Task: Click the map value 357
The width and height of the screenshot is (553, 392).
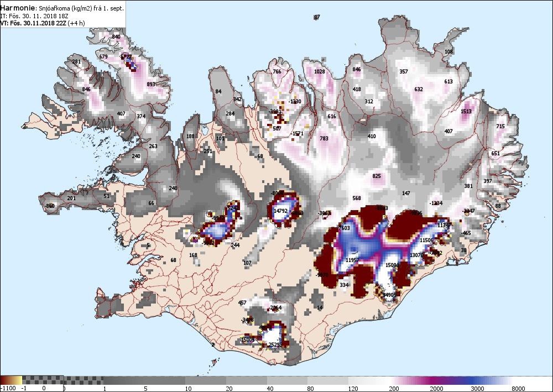Action: [404, 71]
